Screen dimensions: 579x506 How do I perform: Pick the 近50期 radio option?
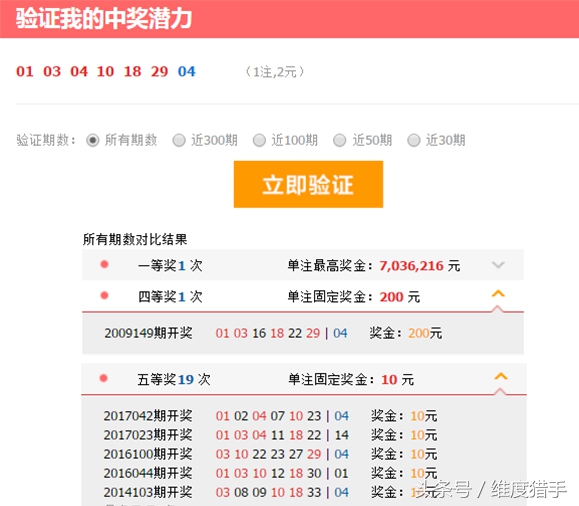click(340, 140)
